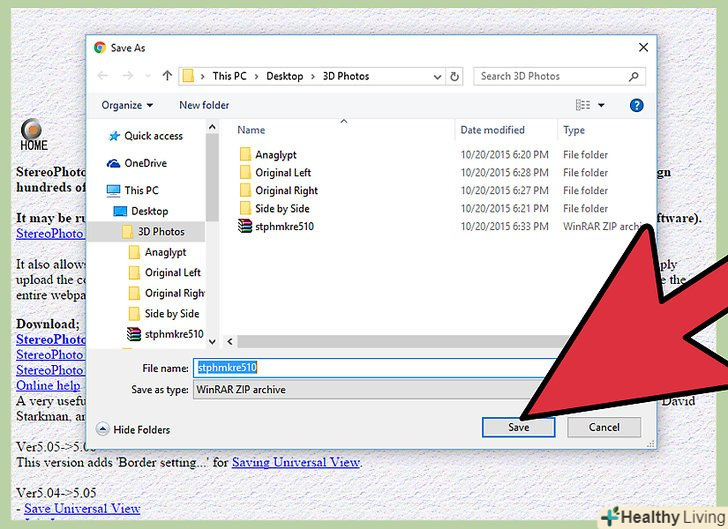Click the file list horizontal scroll left arrow
728x529 pixels.
click(230, 342)
